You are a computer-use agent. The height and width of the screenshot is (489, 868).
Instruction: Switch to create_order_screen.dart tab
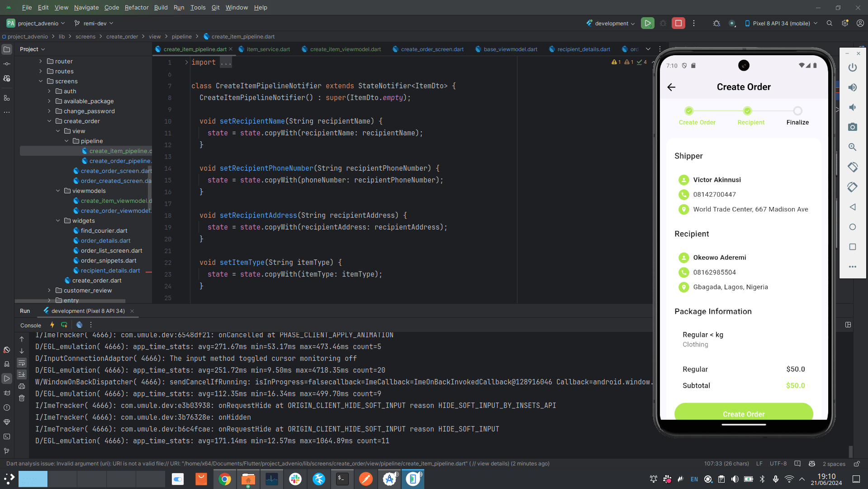[x=428, y=49]
